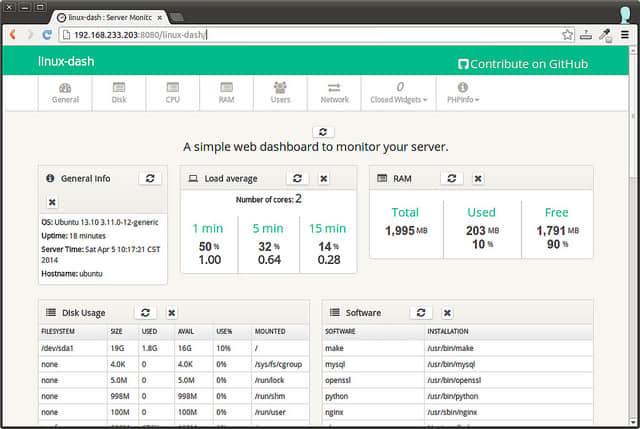Close the Disk Usage widget
This screenshot has width=640, height=429.
pyautogui.click(x=172, y=313)
